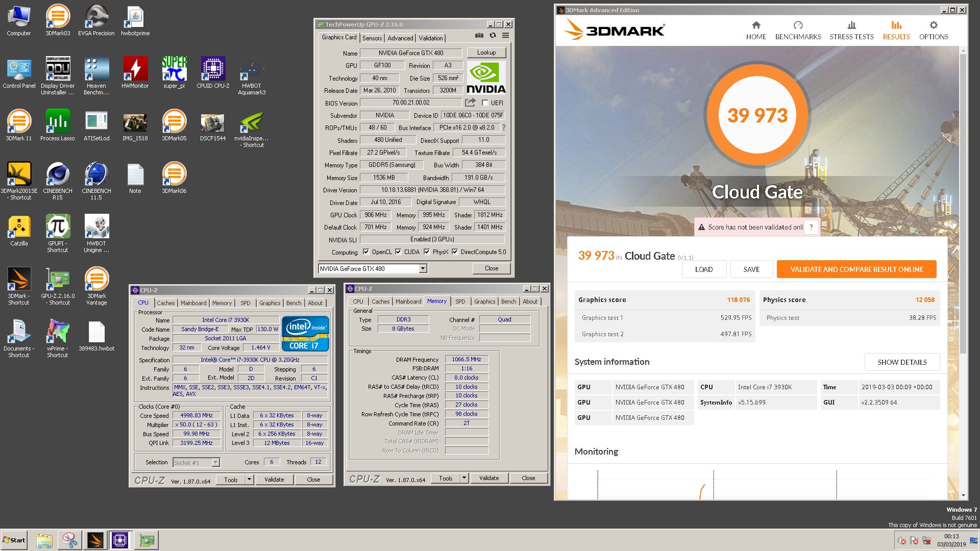Open HWBOT Aquamark3 desktop icon
The height and width of the screenshot is (551, 980).
click(252, 75)
